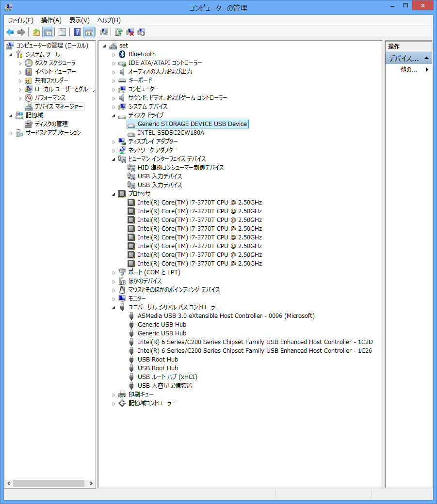Open ディスクの管理 in the console tree
This screenshot has width=437, height=504.
click(51, 124)
